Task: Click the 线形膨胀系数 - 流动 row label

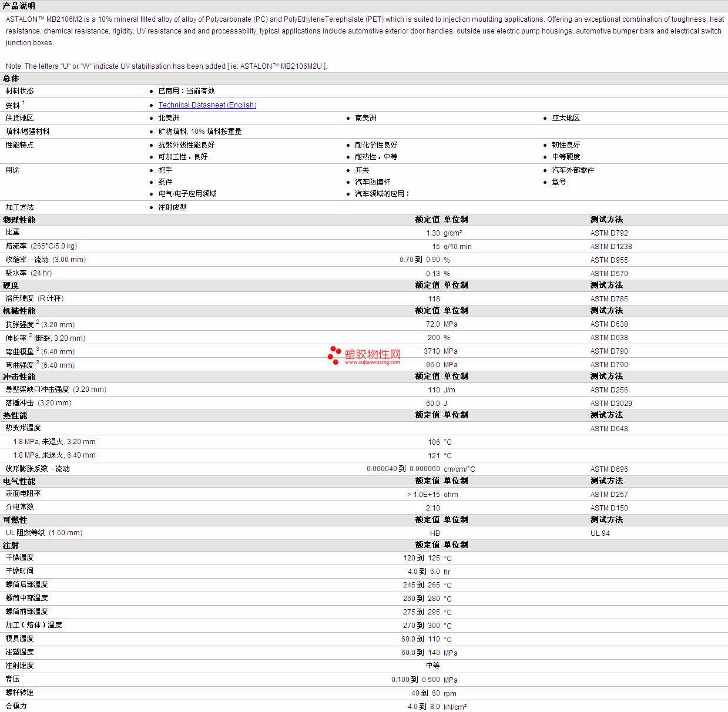Action: (x=38, y=469)
